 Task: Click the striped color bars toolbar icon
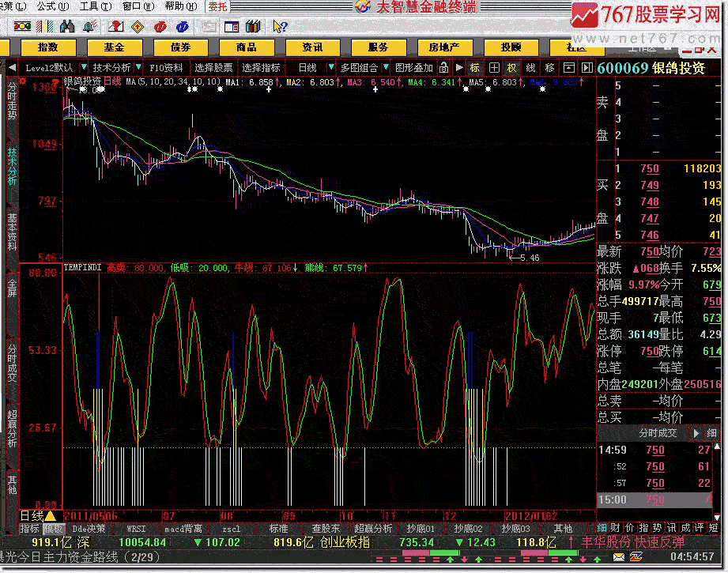coord(45,26)
